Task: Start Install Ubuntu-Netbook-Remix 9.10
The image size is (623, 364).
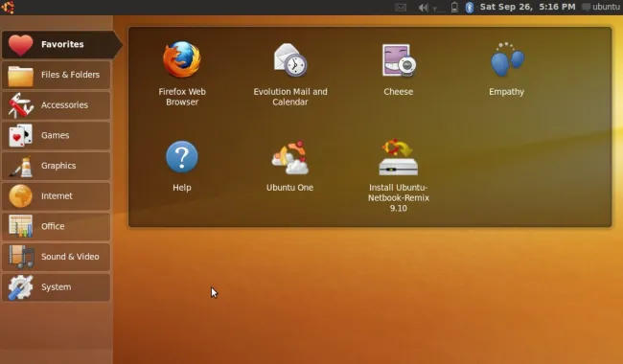Action: point(398,175)
